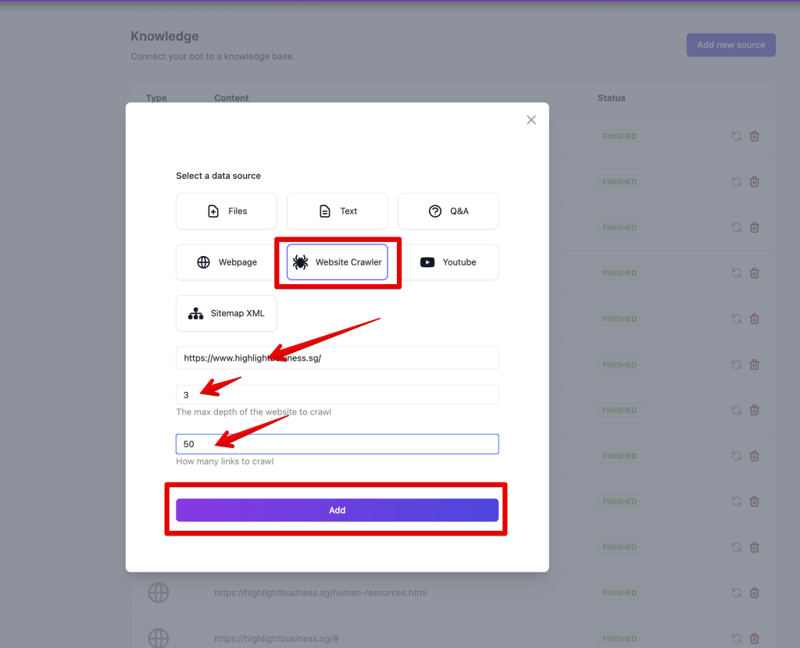Select the Q&A data source
Viewport: 800px width, 648px height.
[x=448, y=211]
